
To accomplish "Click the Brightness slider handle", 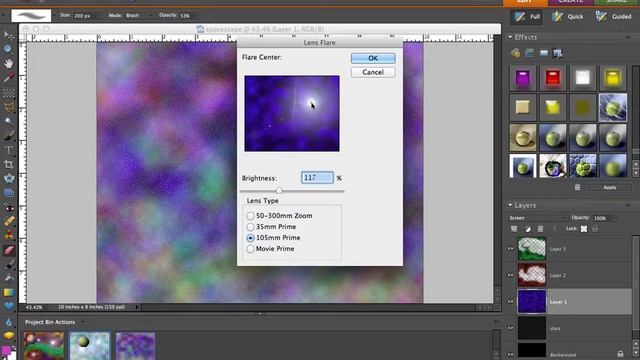I will [279, 191].
